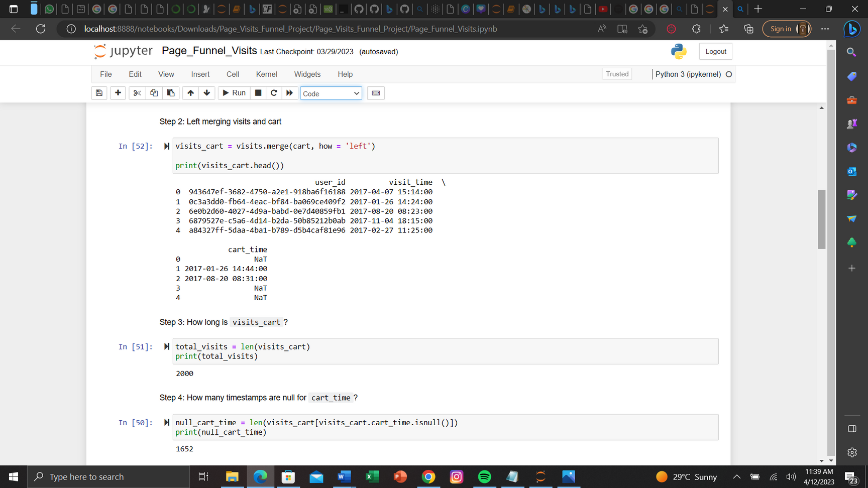Screen dimensions: 868x488
Task: Click into the null_cart_time code cell
Action: pyautogui.click(x=446, y=427)
